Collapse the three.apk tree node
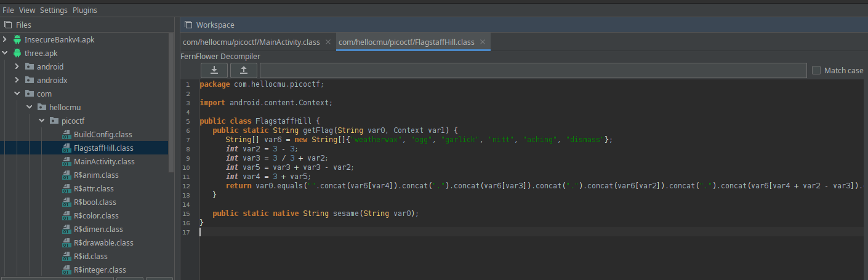The width and height of the screenshot is (868, 280). (6, 53)
